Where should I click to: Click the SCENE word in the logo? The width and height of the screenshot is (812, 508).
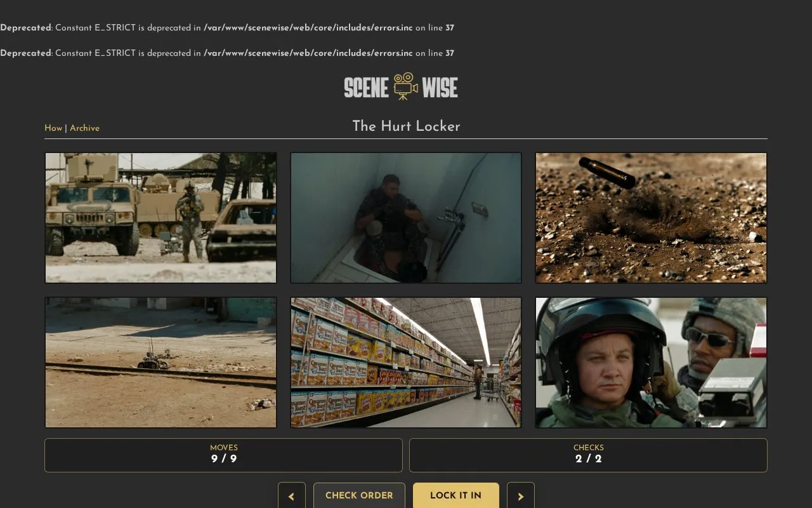point(366,88)
